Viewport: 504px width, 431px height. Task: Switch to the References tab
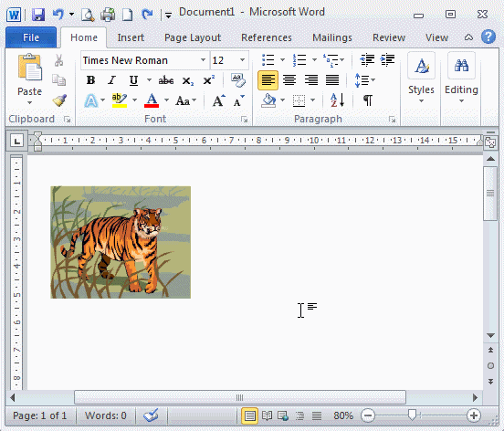coord(267,37)
